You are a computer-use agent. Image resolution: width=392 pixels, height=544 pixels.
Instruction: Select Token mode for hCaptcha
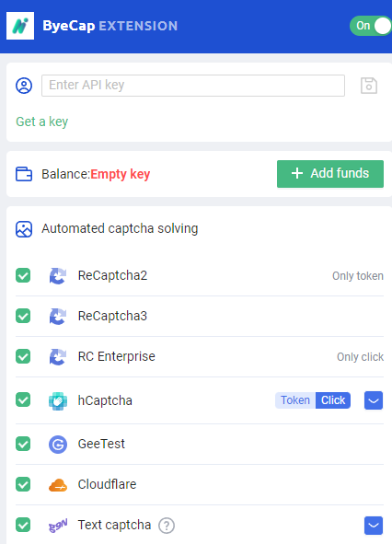point(295,400)
